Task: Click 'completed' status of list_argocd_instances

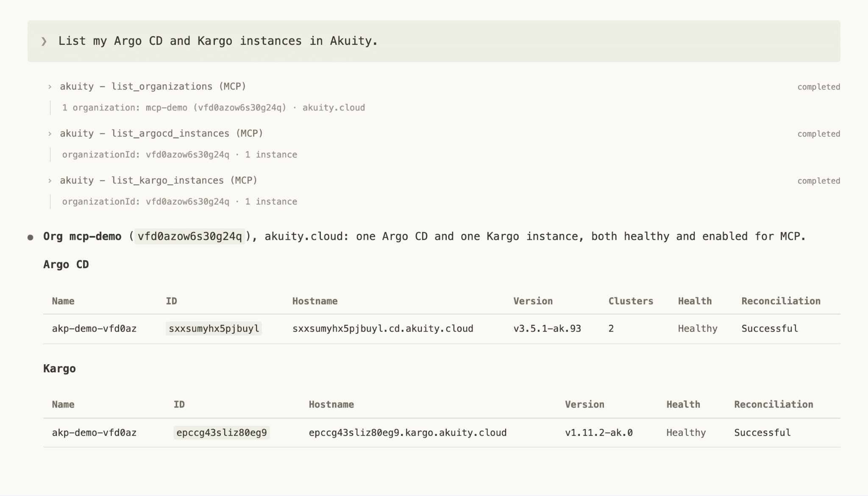Action: point(818,134)
